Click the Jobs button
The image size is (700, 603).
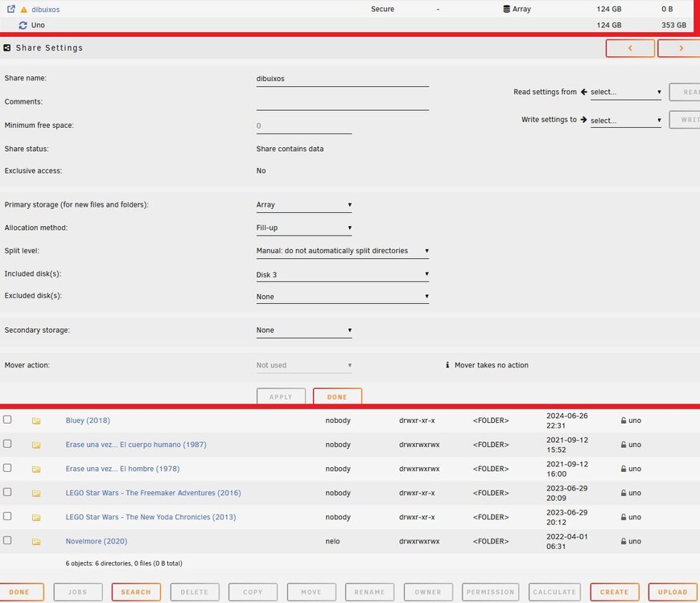pyautogui.click(x=78, y=592)
